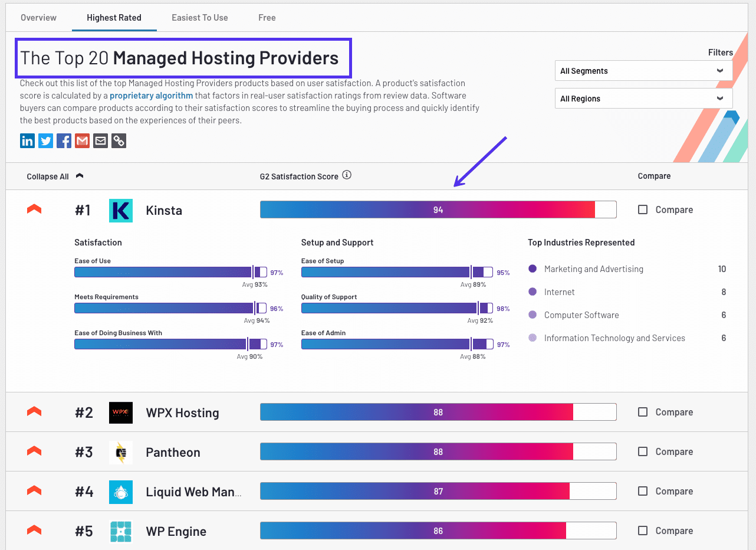Click Kinsta's satisfaction score bar
Screen dimensions: 756x550
click(438, 209)
